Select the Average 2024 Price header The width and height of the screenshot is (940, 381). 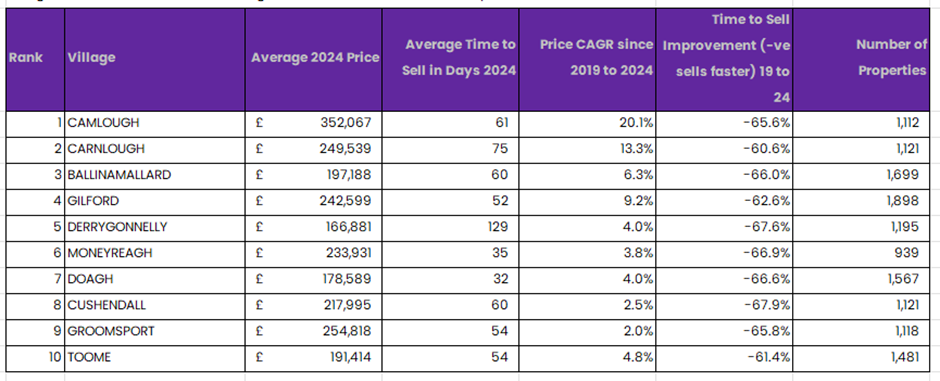[x=314, y=58]
